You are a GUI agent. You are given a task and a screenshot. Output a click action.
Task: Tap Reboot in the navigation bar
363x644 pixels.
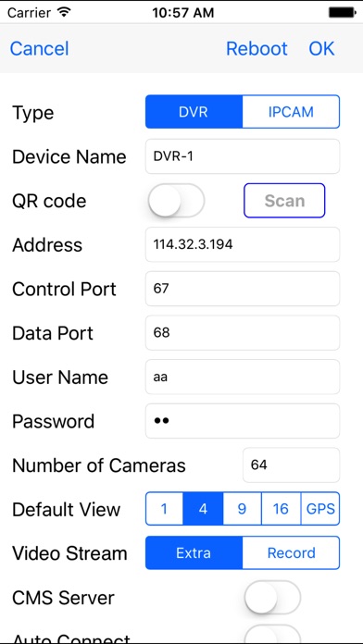tap(257, 48)
